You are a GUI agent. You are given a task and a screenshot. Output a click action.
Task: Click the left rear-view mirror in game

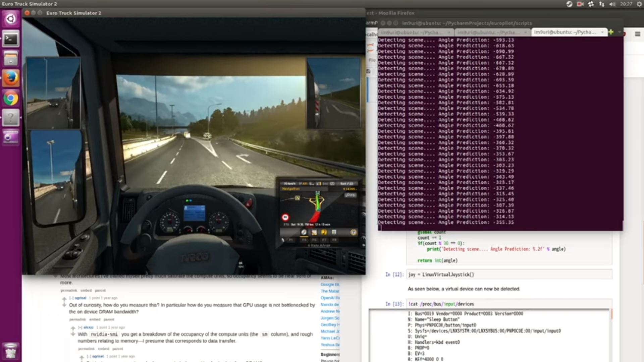[x=53, y=93]
